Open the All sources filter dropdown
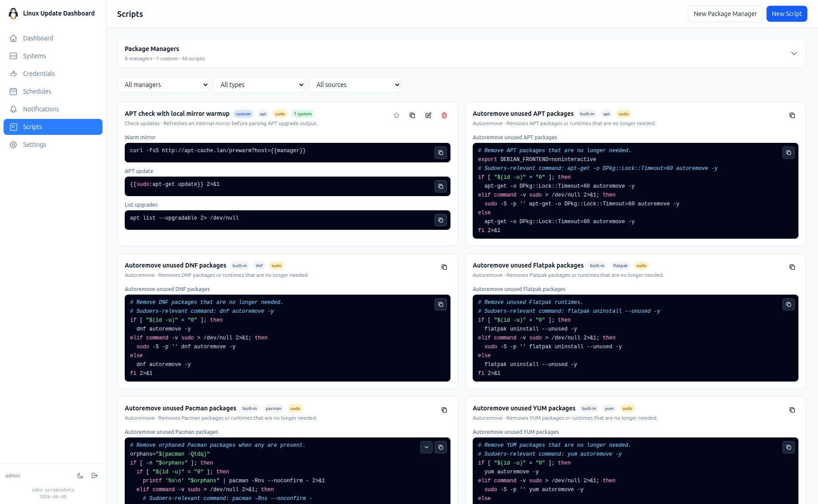The image size is (818, 504). point(355,85)
